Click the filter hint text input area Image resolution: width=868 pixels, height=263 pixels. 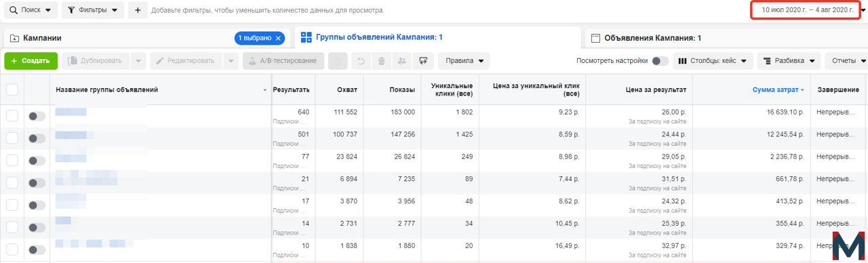[268, 11]
